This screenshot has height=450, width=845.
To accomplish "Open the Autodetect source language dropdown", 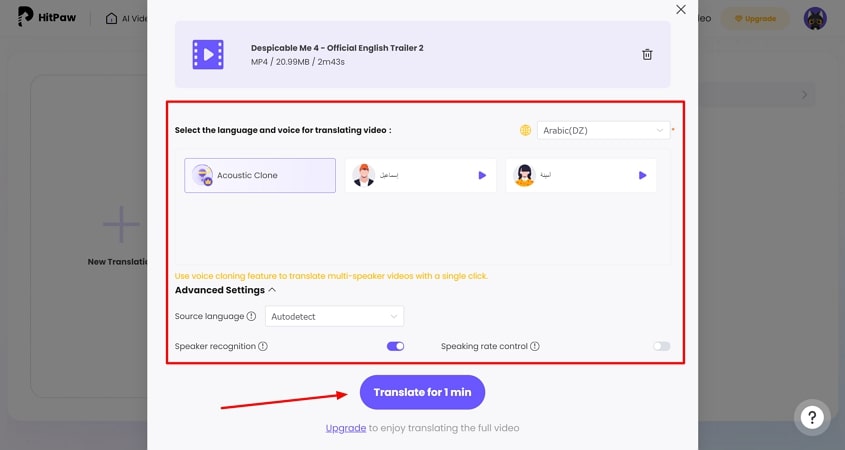I will tap(334, 316).
